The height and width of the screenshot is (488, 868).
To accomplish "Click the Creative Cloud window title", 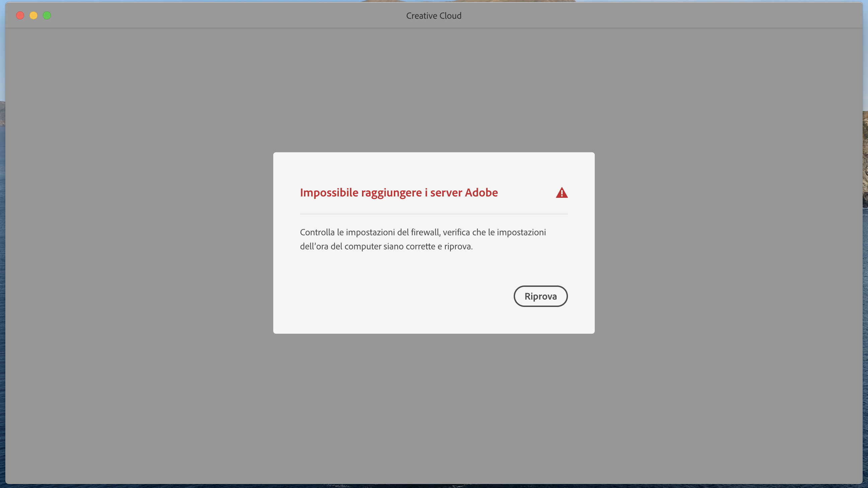I will click(x=434, y=15).
